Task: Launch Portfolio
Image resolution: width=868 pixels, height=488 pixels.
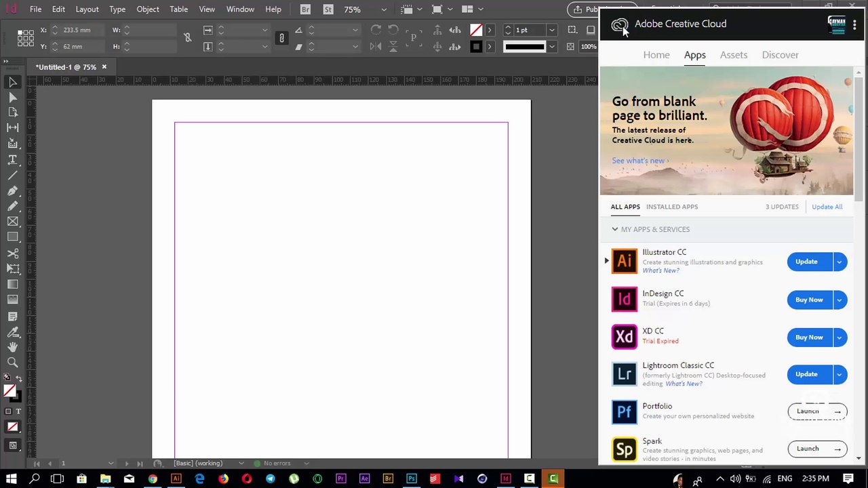Action: click(817, 411)
